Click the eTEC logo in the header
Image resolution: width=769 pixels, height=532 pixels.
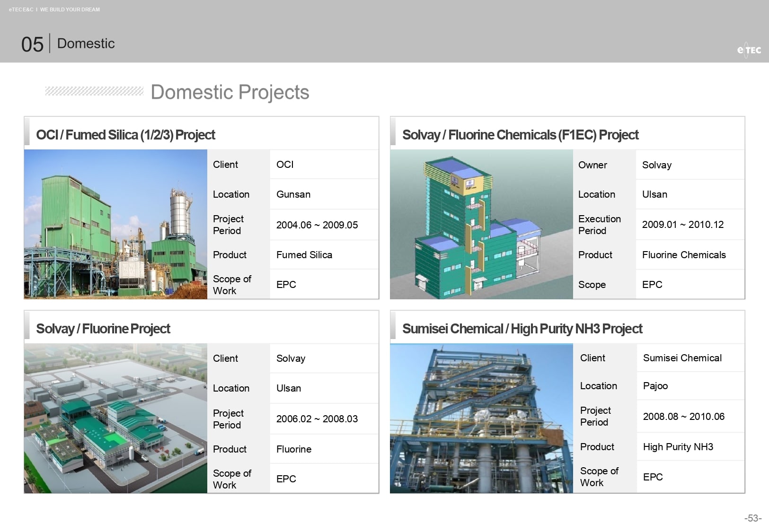point(749,50)
